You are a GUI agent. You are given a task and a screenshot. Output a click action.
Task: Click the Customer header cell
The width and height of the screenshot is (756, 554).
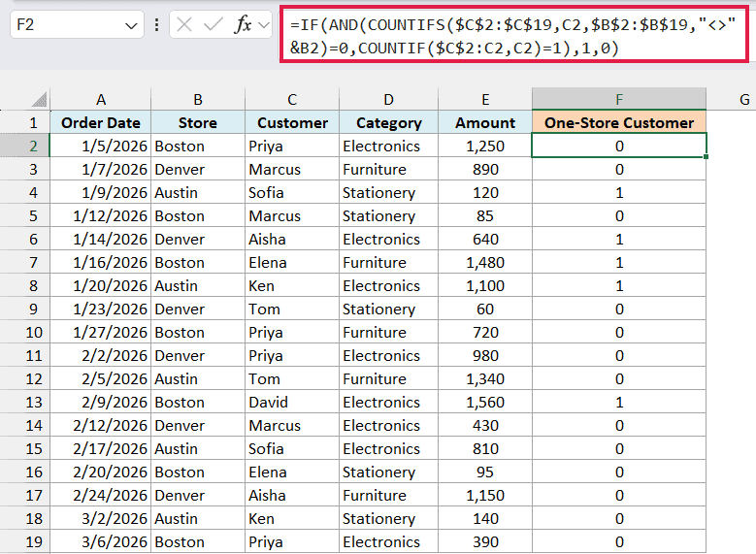pos(292,122)
